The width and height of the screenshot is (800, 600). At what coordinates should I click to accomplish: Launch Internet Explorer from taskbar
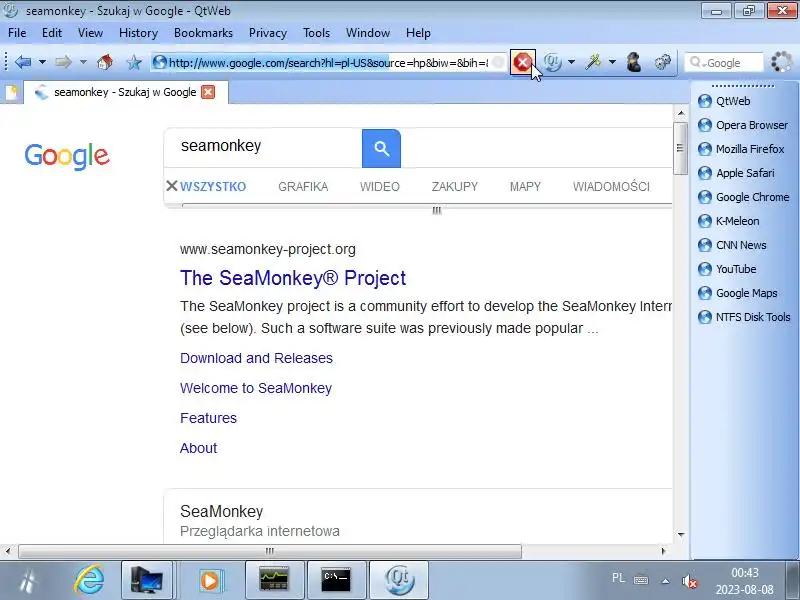89,580
